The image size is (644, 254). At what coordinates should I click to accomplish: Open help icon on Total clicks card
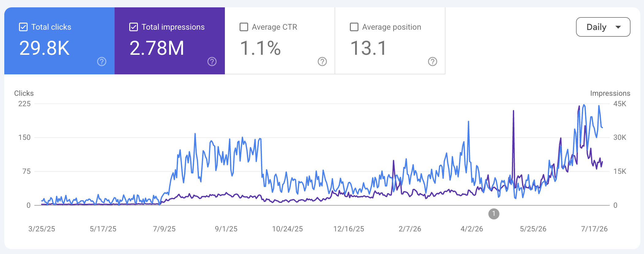coord(102,62)
